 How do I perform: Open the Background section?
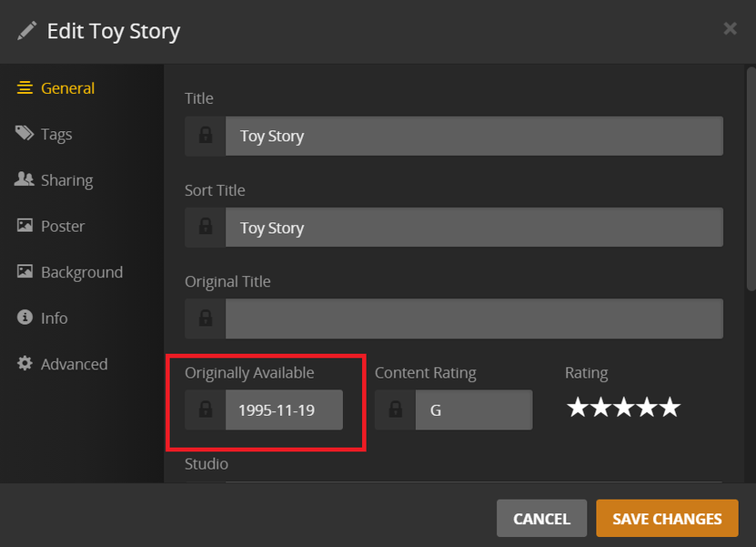point(69,272)
